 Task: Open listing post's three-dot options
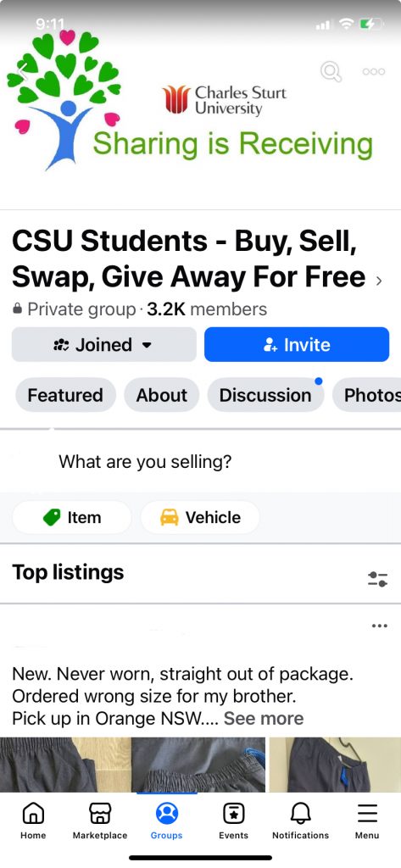pyautogui.click(x=380, y=626)
